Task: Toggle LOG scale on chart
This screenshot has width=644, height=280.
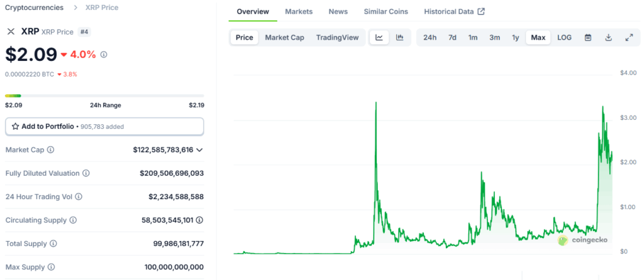Action: click(x=564, y=38)
